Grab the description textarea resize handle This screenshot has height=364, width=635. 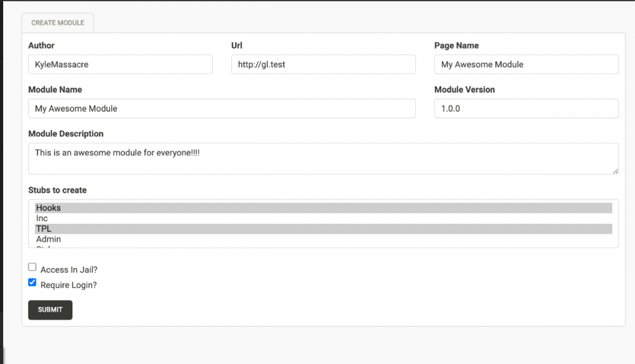point(615,171)
